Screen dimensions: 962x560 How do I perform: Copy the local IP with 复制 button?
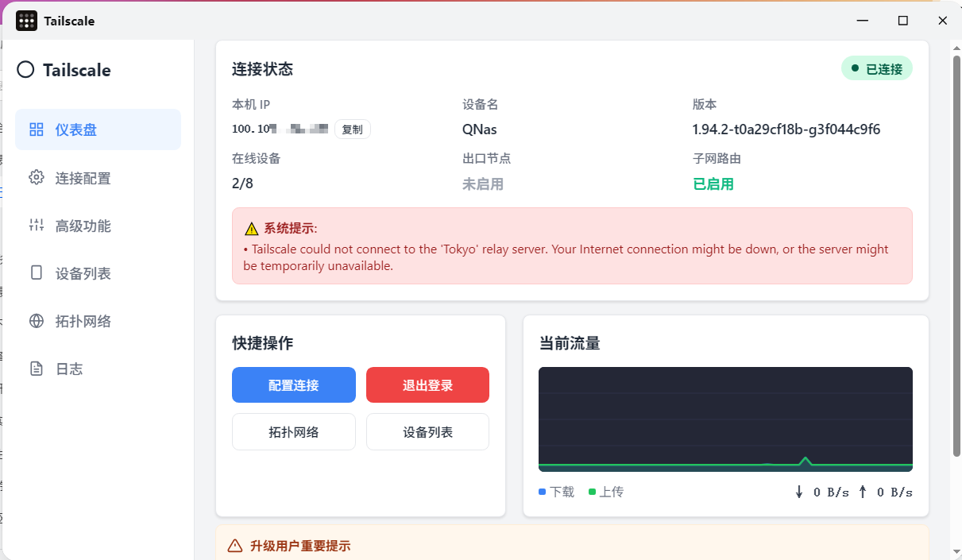(352, 129)
